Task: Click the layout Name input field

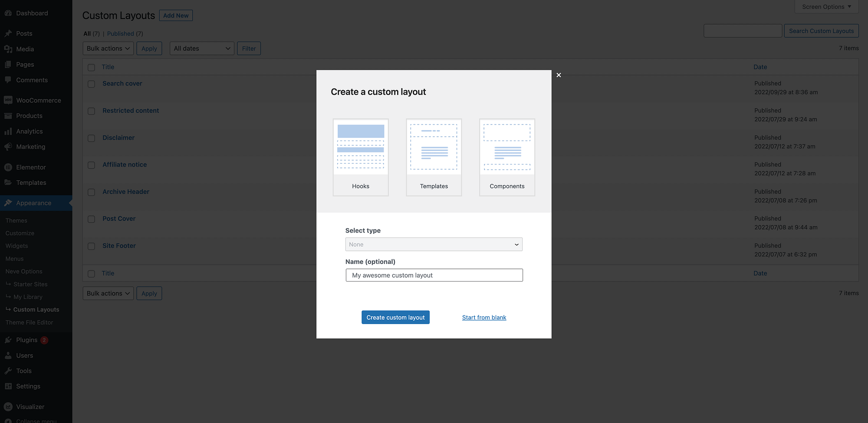Action: click(x=434, y=275)
